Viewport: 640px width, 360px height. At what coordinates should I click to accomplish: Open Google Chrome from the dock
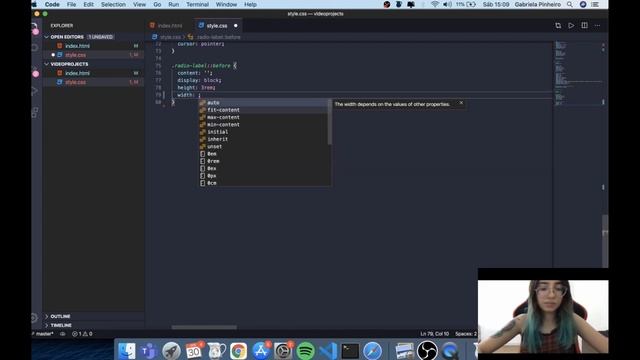click(238, 351)
